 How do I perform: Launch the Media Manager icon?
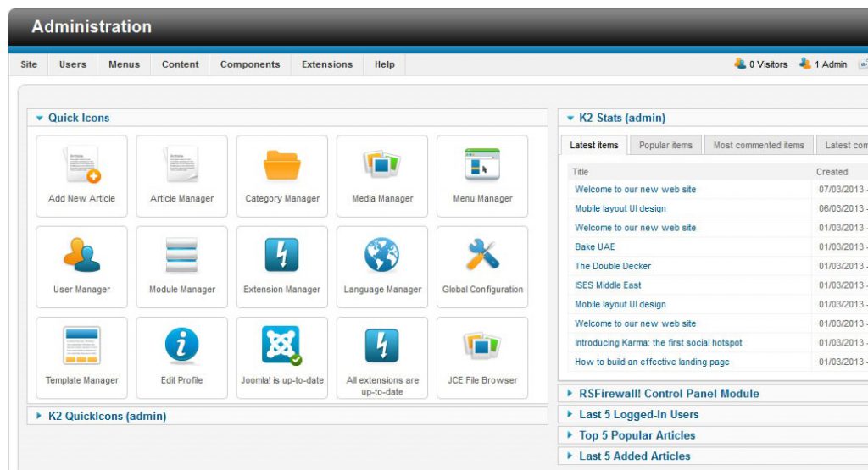click(x=382, y=176)
